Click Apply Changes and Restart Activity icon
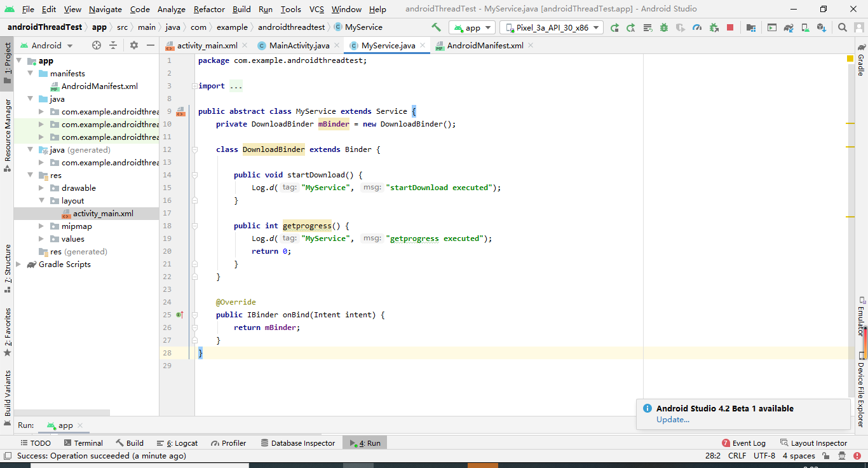 click(631, 27)
